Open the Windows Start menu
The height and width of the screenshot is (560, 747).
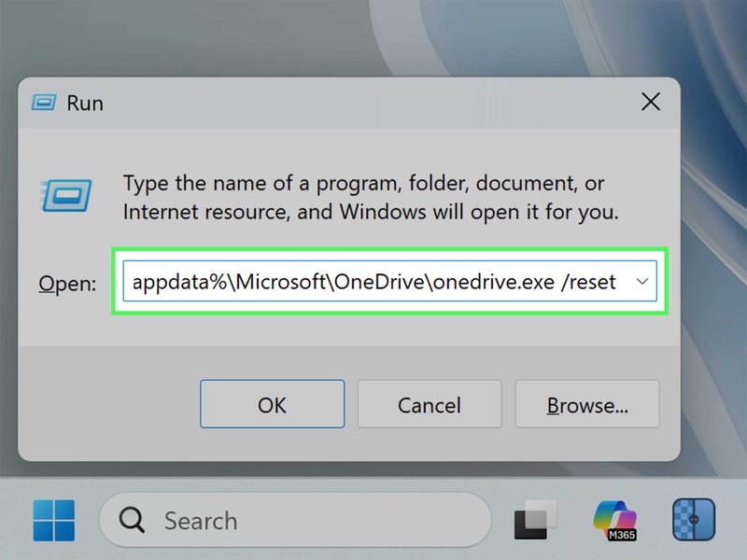[54, 520]
